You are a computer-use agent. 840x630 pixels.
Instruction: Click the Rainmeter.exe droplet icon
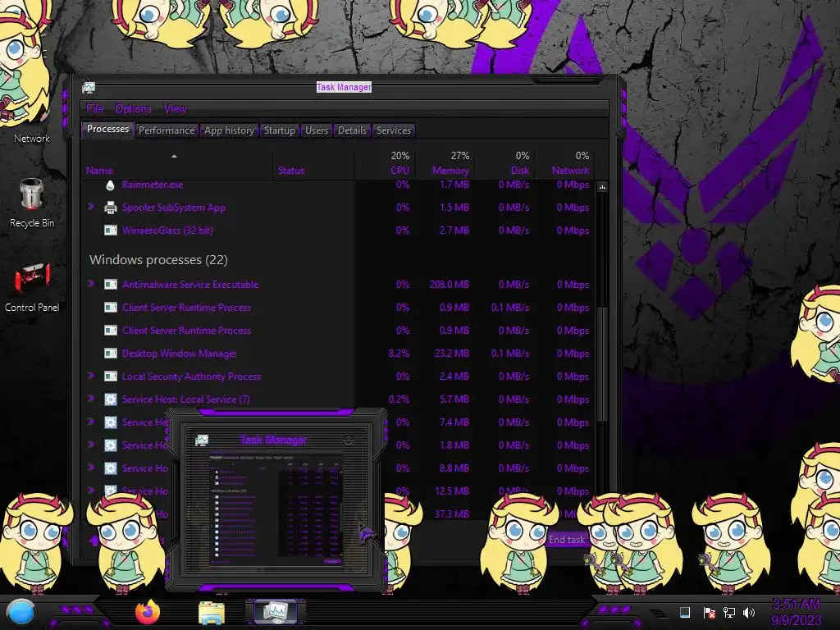click(x=111, y=185)
